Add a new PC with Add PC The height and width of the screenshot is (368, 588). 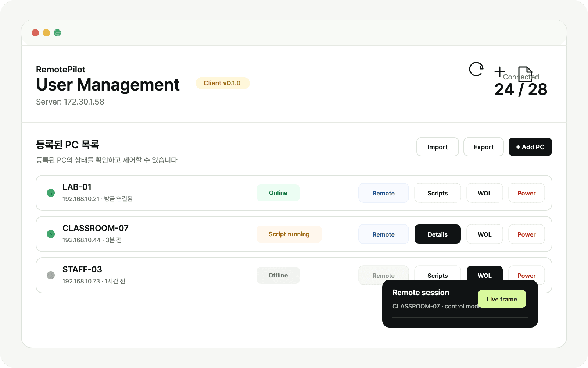pos(530,147)
